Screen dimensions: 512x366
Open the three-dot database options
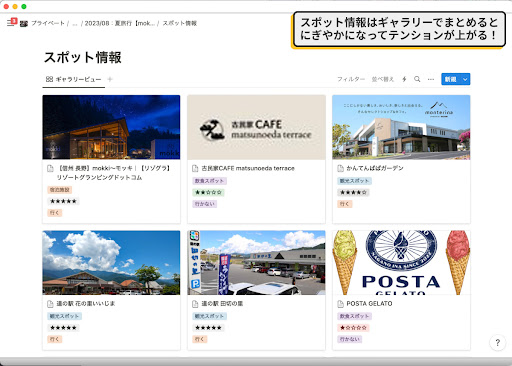click(431, 79)
